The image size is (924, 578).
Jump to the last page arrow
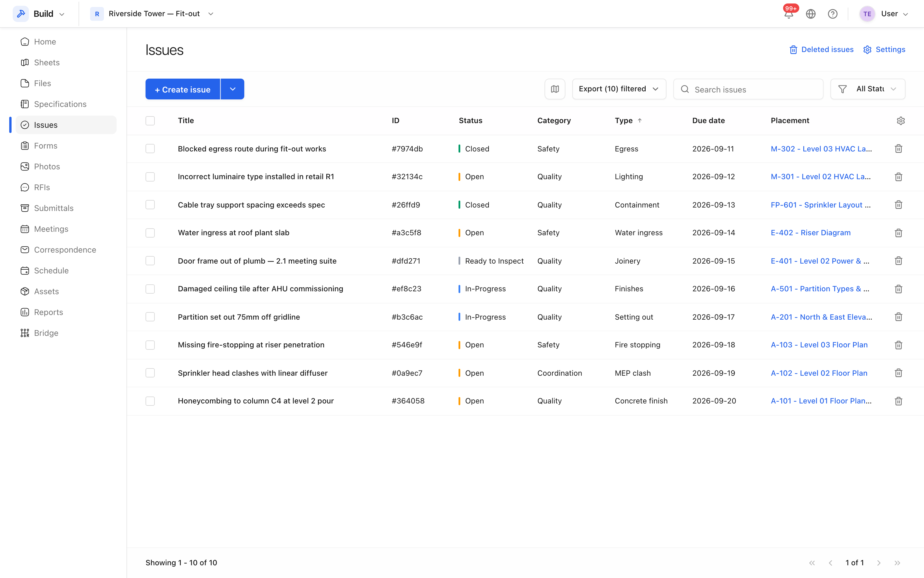click(897, 563)
